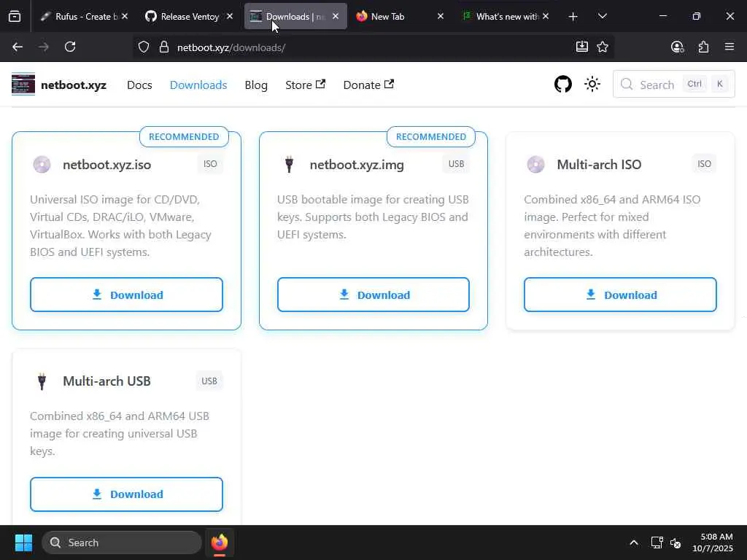Screen dimensions: 747x560
Task: Expand the list all tabs chevron
Action: click(x=602, y=16)
